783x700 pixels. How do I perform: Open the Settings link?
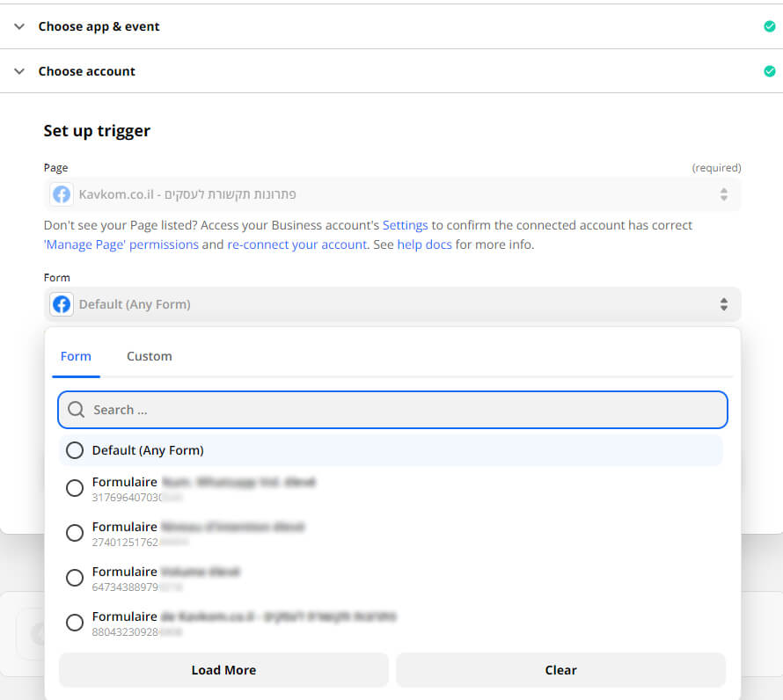tap(405, 225)
